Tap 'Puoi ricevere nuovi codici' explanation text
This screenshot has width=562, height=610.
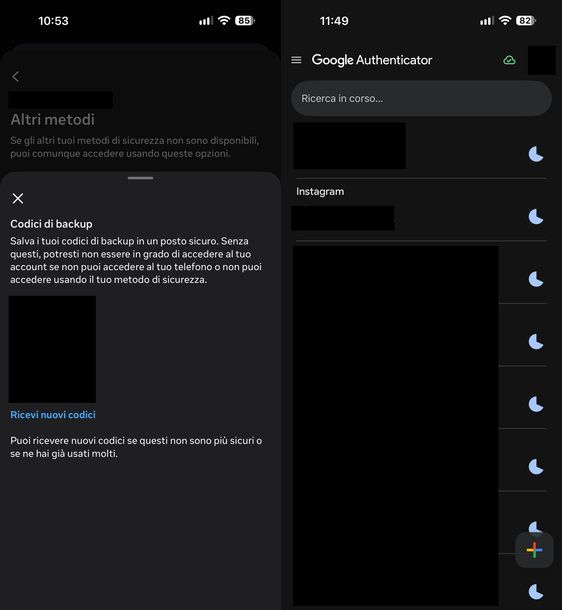[136, 447]
